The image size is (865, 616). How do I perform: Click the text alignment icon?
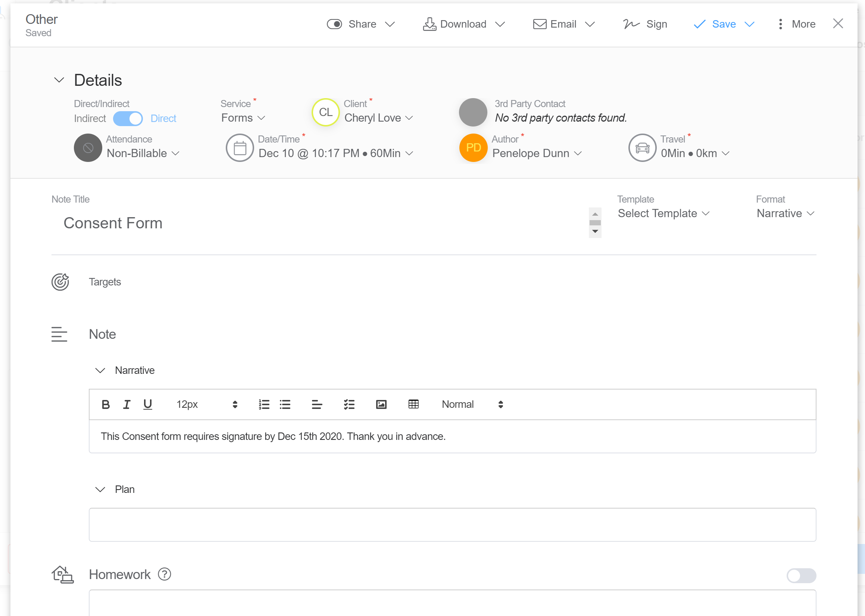point(317,404)
